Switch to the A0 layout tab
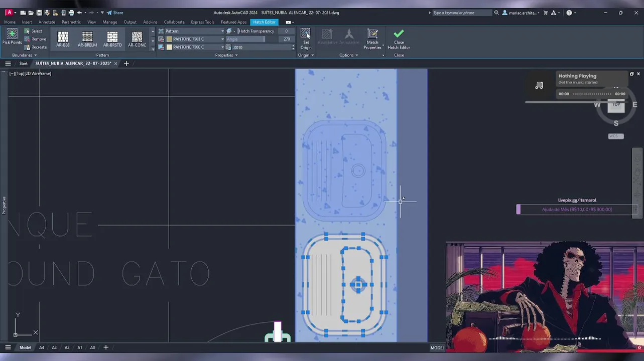 [x=92, y=347]
